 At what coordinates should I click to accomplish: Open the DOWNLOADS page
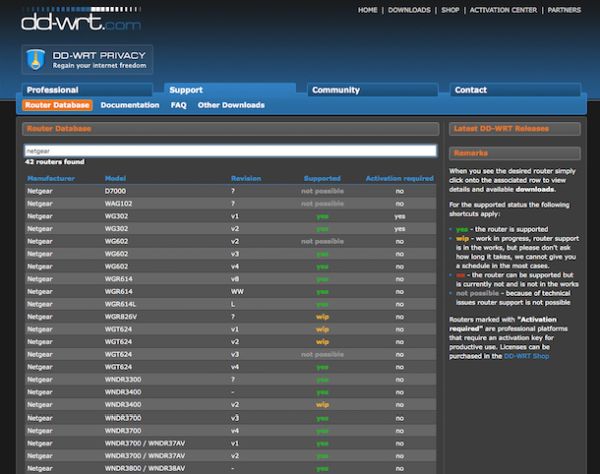(x=409, y=10)
